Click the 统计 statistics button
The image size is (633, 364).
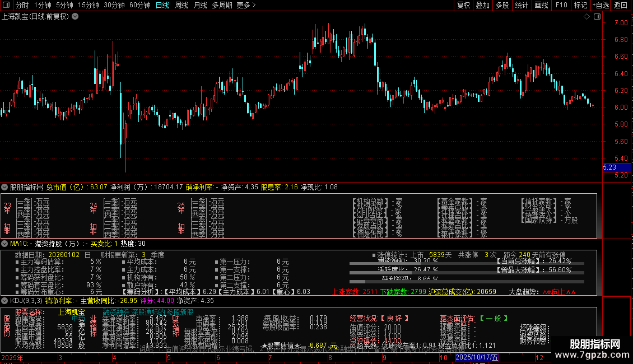tap(521, 5)
